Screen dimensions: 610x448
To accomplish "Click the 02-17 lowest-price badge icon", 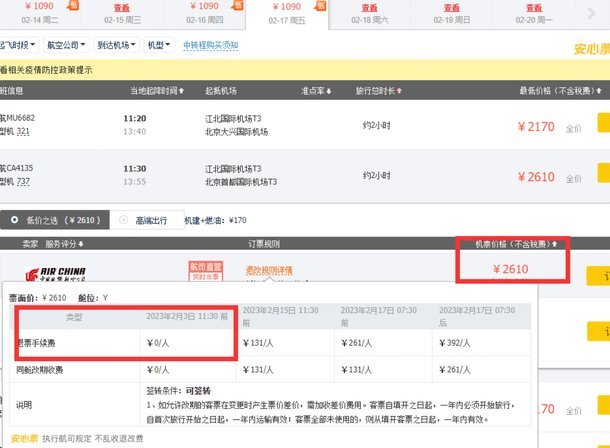I will tap(321, 5).
